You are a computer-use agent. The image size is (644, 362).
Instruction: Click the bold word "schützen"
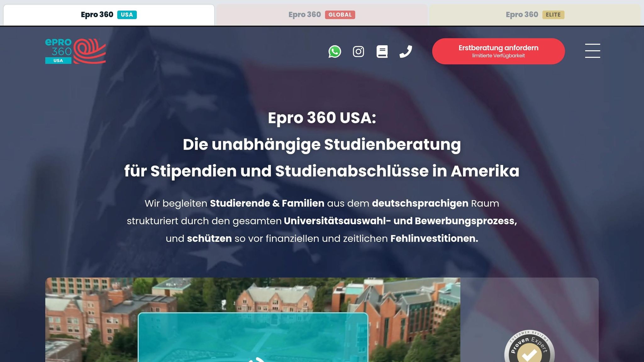[209, 239]
